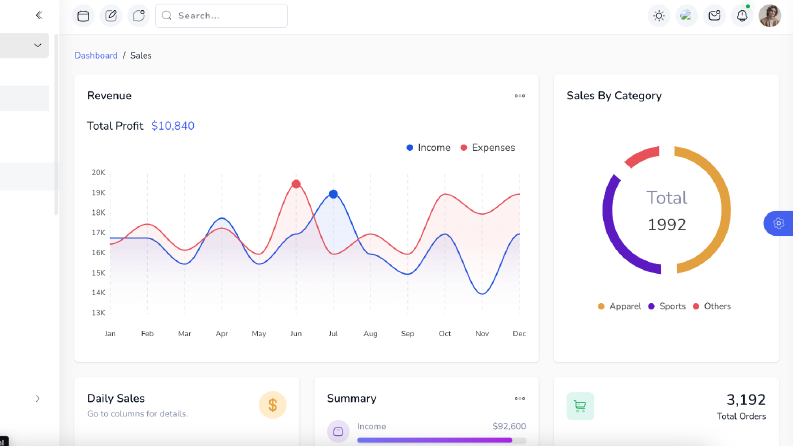Open the mail inbox icon
The width and height of the screenshot is (793, 446).
coord(714,16)
